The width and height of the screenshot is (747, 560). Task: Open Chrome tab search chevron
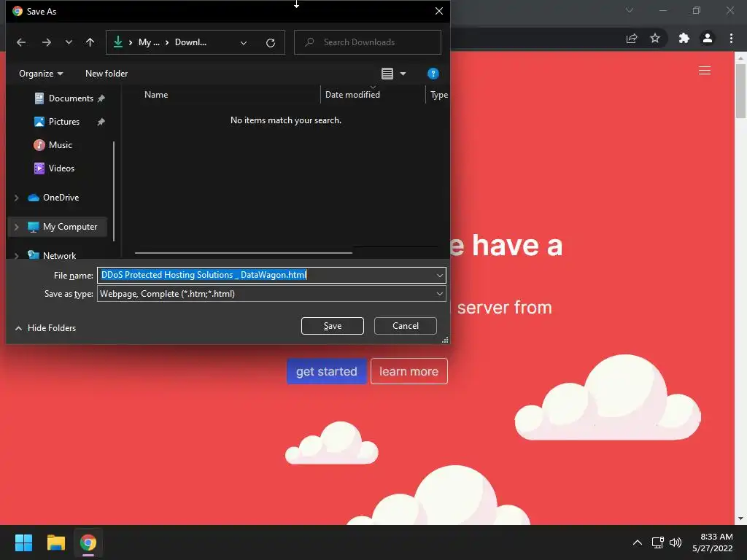[x=630, y=10]
